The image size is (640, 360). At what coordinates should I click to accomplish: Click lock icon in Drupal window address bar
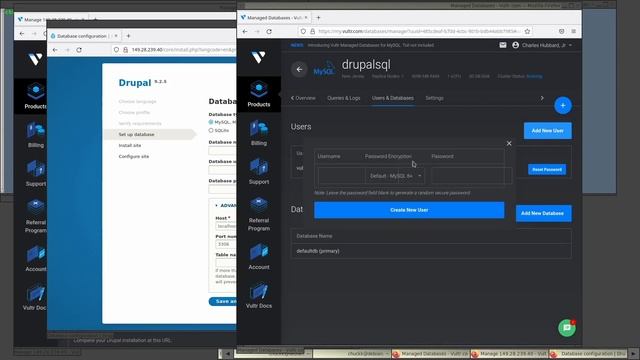[x=125, y=50]
